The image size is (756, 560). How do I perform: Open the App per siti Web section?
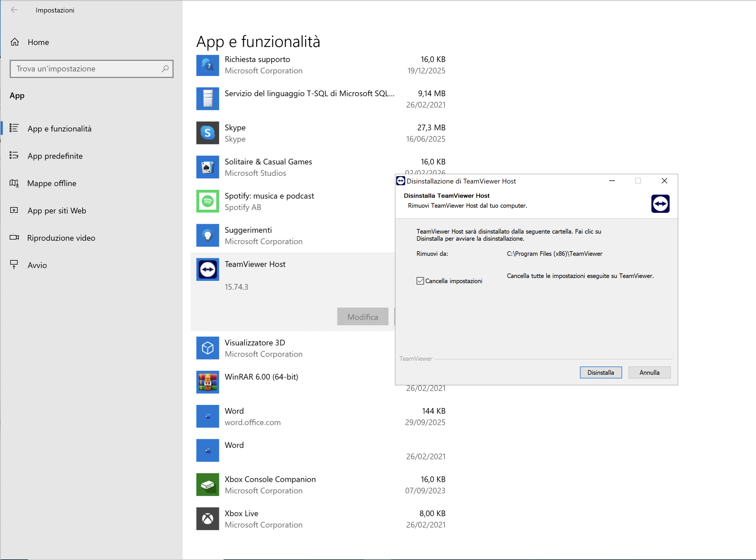point(57,211)
